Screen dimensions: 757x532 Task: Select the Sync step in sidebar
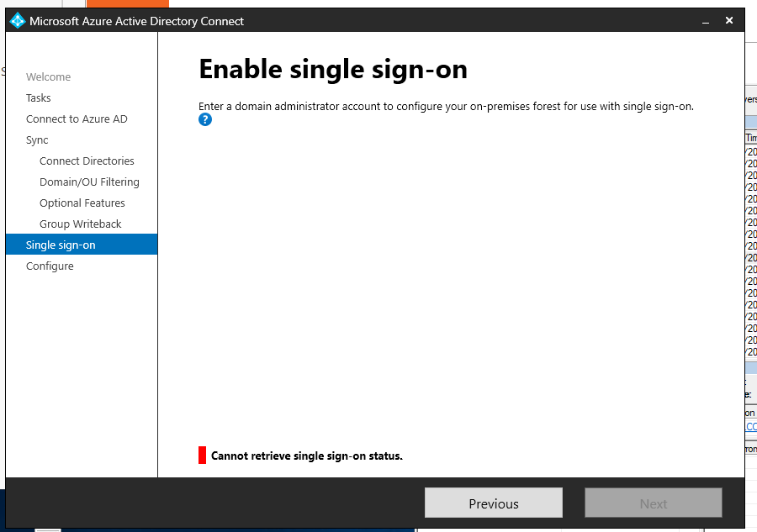point(37,140)
